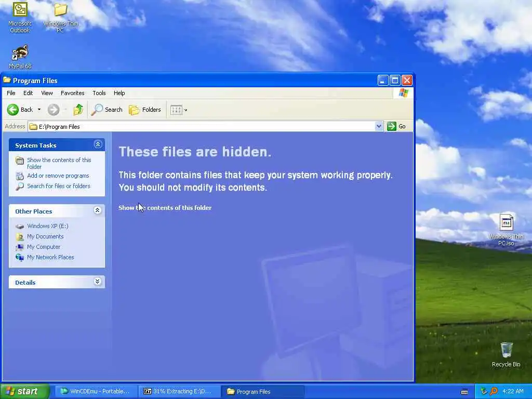Open My Network Places link
The image size is (532, 399).
(50, 257)
